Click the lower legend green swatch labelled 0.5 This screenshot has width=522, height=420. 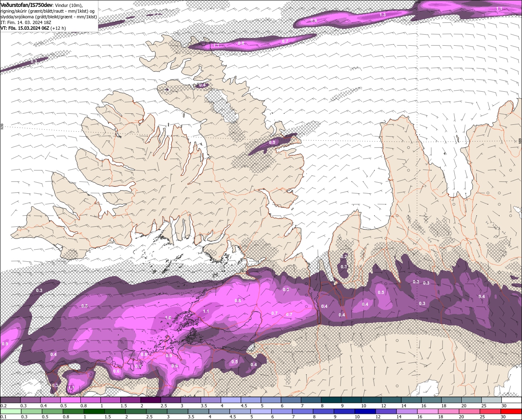53,411
